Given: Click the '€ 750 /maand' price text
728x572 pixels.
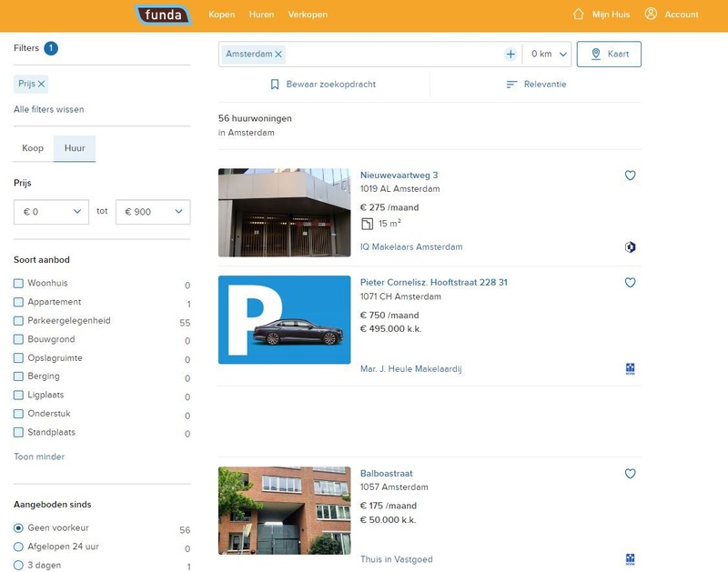Looking at the screenshot, I should [389, 316].
